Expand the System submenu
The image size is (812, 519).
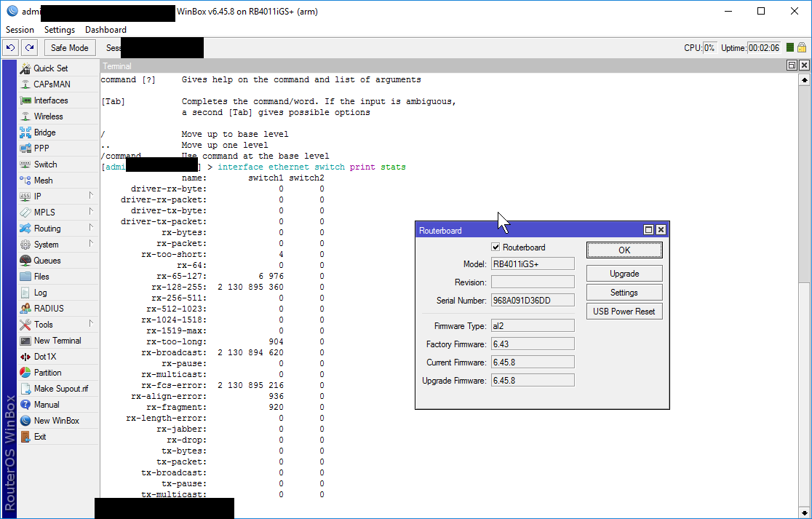point(91,244)
